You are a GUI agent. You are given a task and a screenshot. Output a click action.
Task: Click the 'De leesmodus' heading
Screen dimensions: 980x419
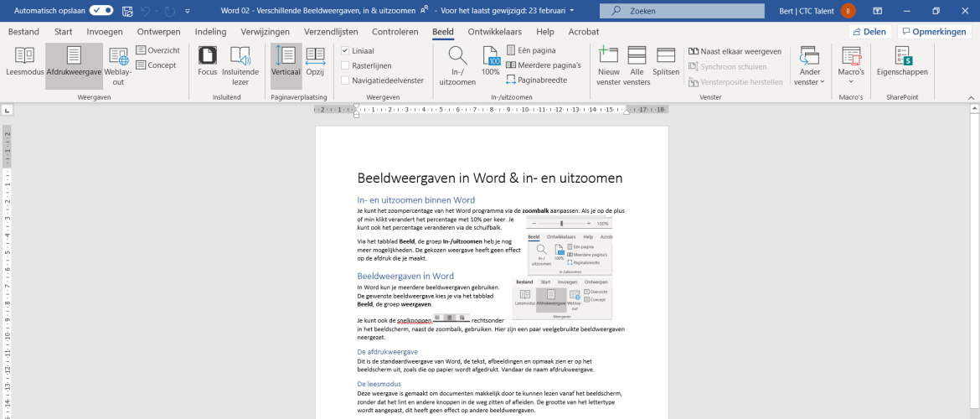(x=379, y=383)
